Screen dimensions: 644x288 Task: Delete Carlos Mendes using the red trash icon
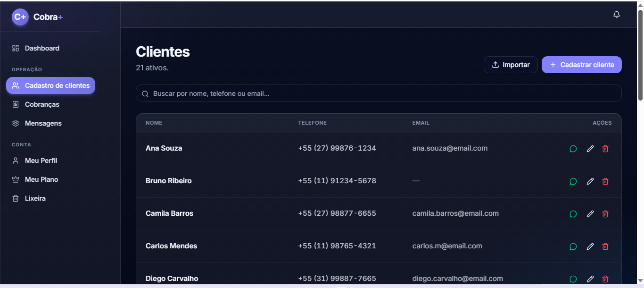click(605, 246)
